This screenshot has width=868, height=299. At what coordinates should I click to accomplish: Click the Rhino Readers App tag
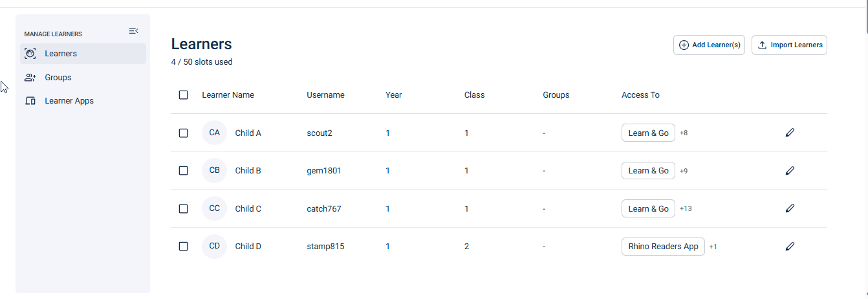click(x=663, y=247)
